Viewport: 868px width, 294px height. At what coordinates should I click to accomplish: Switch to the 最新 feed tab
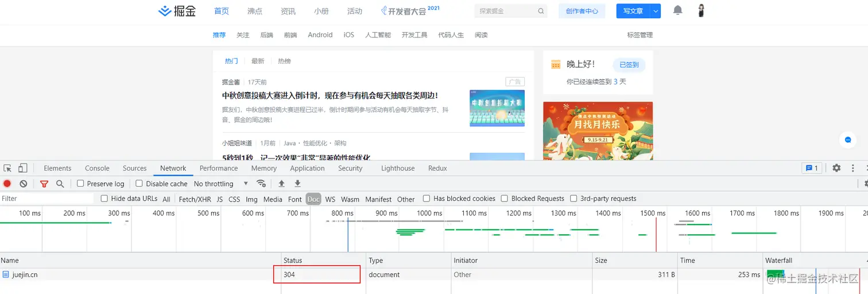pos(258,61)
